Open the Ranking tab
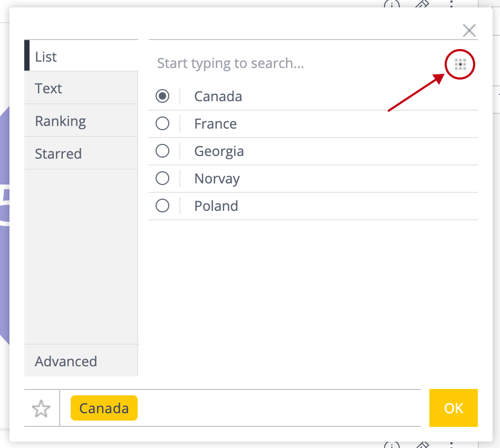The width and height of the screenshot is (500, 448). click(60, 121)
